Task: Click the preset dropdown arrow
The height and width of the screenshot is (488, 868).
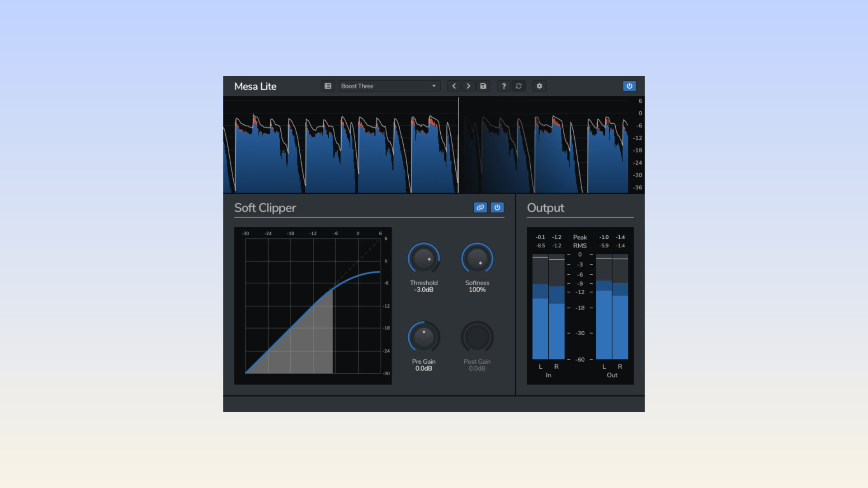Action: [434, 86]
